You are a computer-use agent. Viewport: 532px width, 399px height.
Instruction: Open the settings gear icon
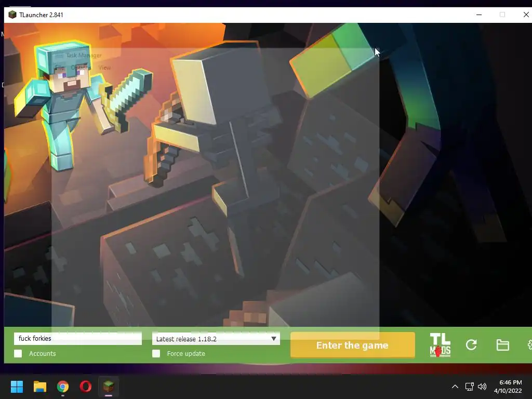529,345
